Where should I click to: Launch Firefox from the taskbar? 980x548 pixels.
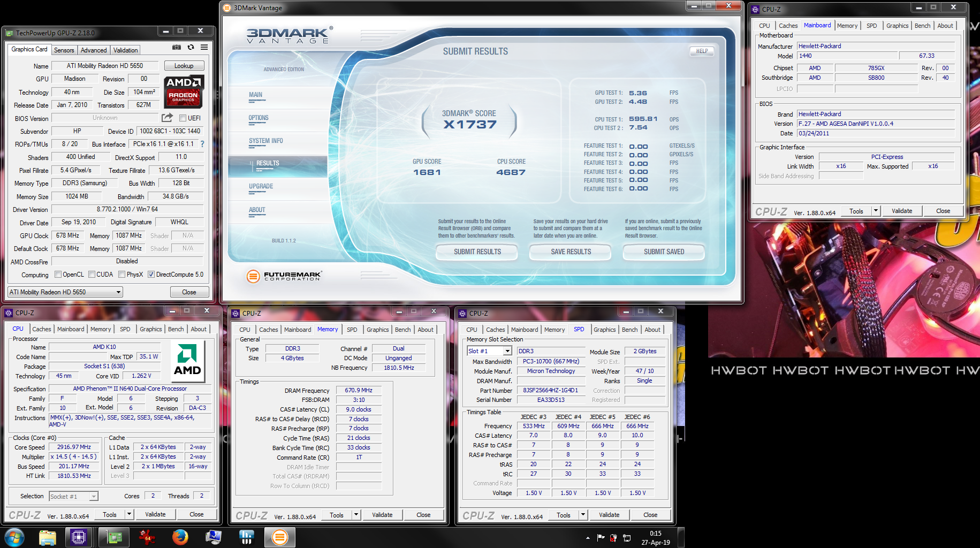180,537
